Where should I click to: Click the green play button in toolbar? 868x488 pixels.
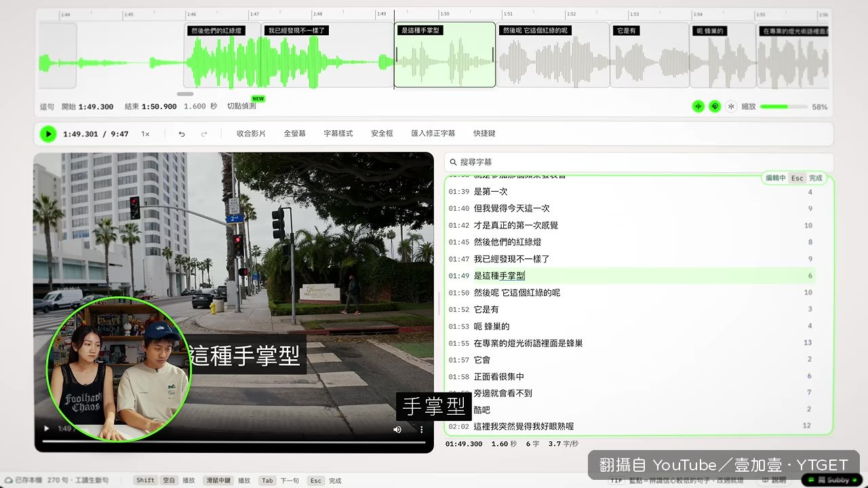click(47, 134)
